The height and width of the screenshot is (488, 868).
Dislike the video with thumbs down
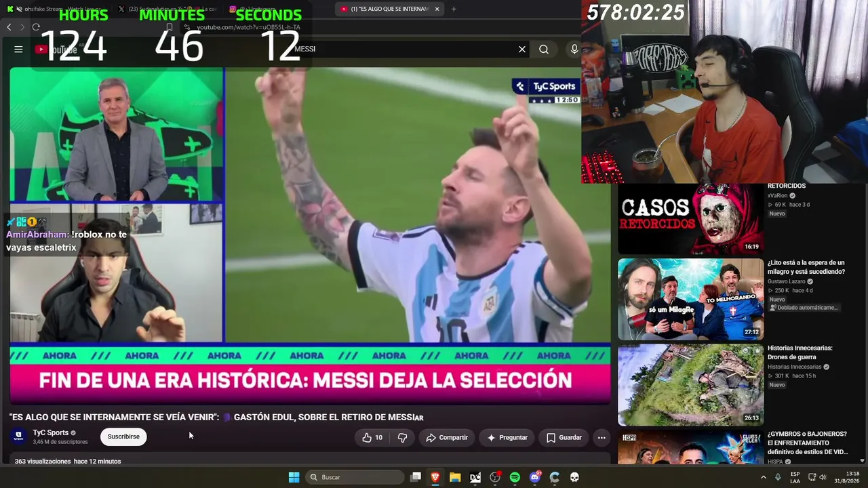pos(402,437)
